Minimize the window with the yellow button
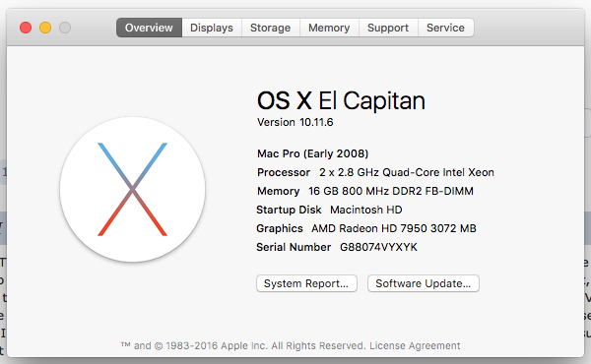Screen dimensions: 591x364 pyautogui.click(x=45, y=28)
